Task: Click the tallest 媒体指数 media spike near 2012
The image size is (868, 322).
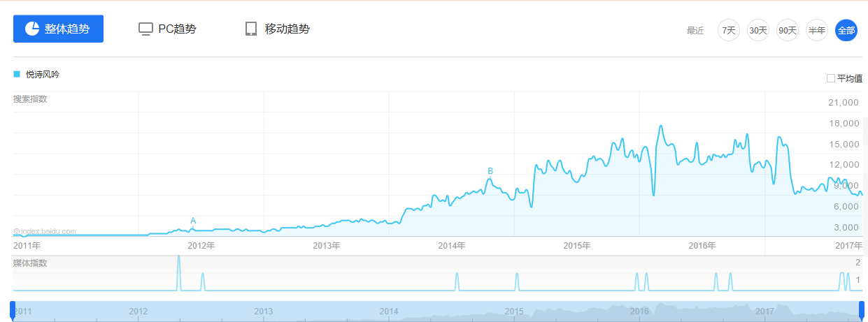Action: 178,272
